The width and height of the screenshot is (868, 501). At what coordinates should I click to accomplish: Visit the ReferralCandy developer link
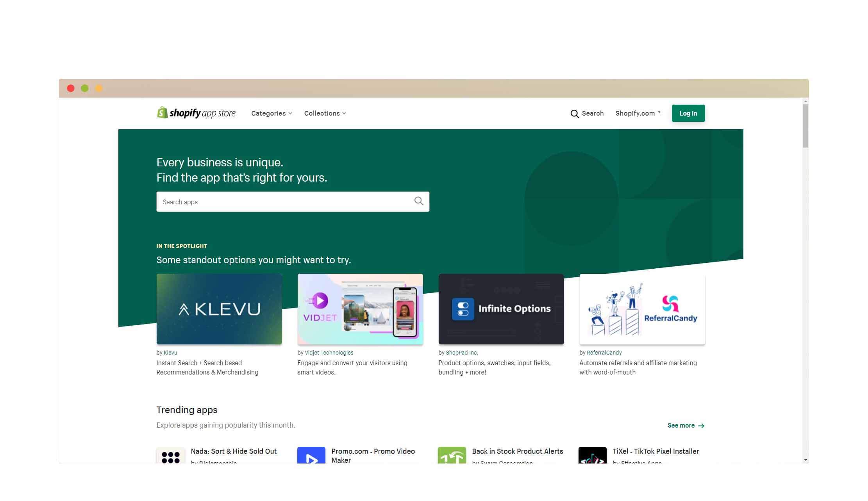(604, 353)
